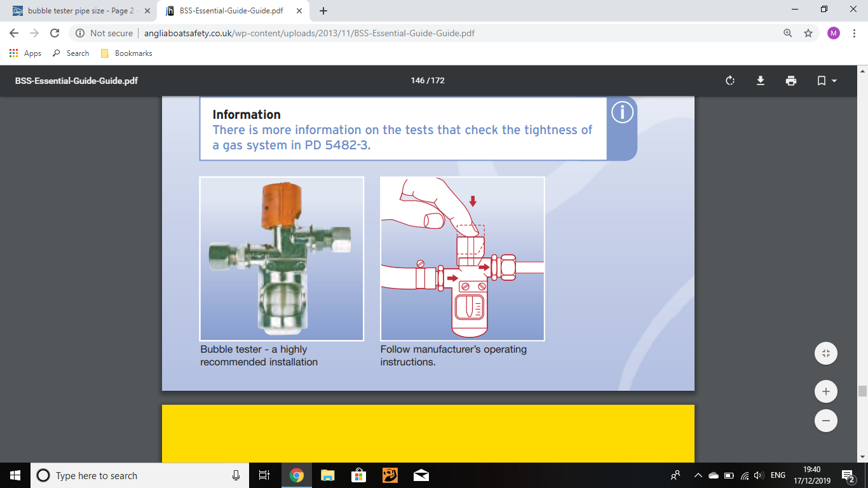Show hidden system tray icons
The height and width of the screenshot is (488, 868).
pyautogui.click(x=698, y=475)
